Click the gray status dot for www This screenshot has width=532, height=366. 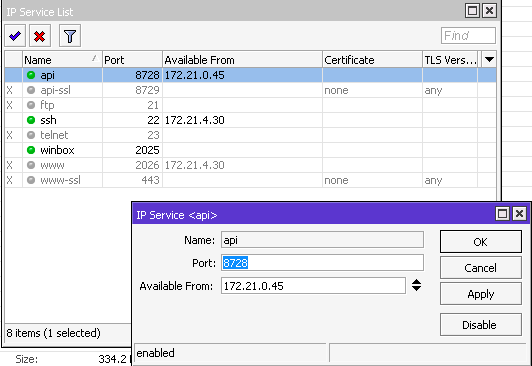(31, 165)
